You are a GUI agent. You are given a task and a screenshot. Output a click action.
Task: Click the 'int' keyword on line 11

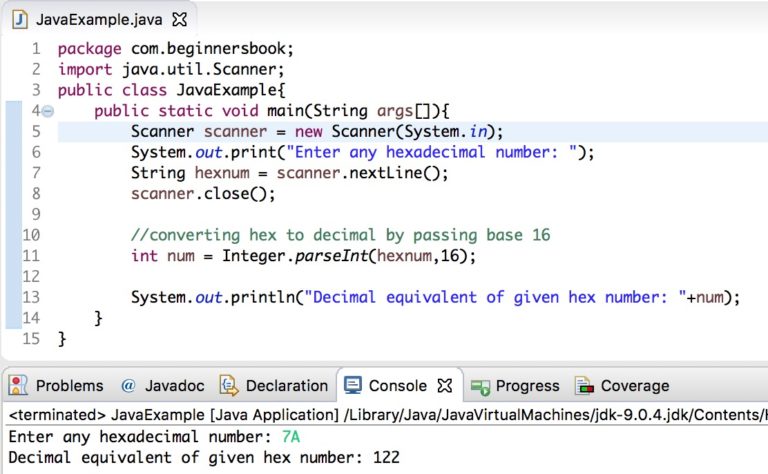144,256
